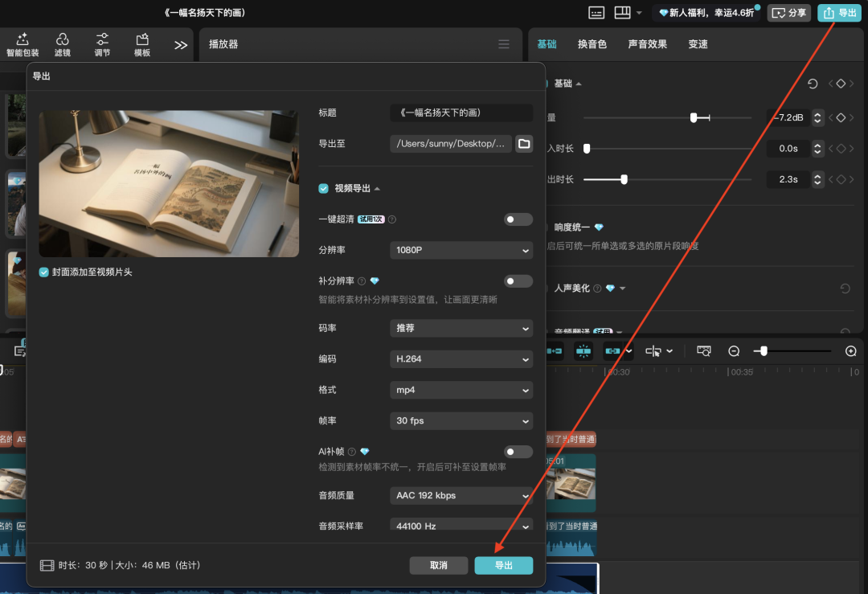The height and width of the screenshot is (594, 868).
Task: Toggle the 一键超清 switch
Action: point(518,219)
